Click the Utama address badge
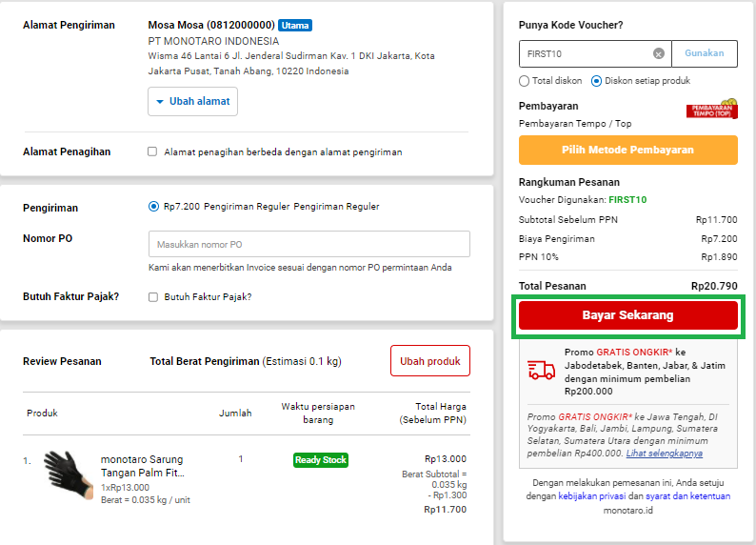Image resolution: width=756 pixels, height=545 pixels. (x=295, y=25)
